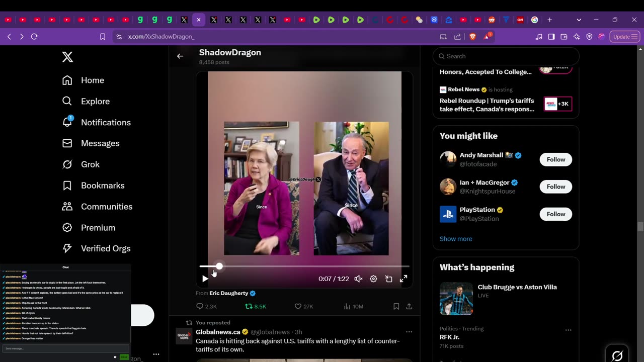
Task: Follow PlayStation
Action: (x=556, y=214)
